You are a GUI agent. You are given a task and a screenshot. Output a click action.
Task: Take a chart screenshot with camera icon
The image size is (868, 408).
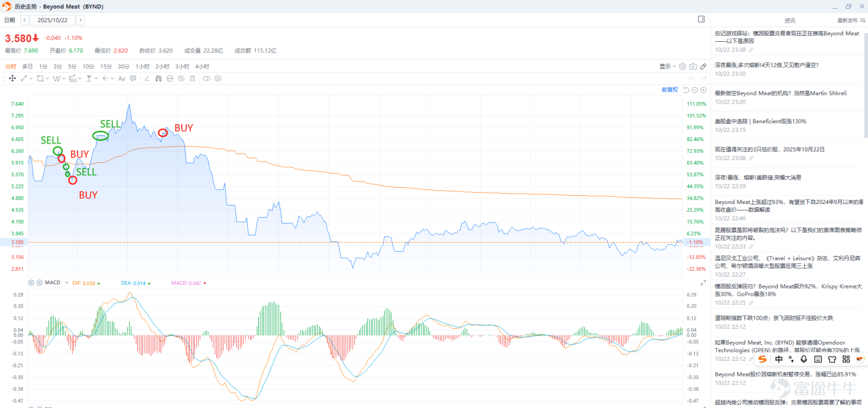(693, 66)
